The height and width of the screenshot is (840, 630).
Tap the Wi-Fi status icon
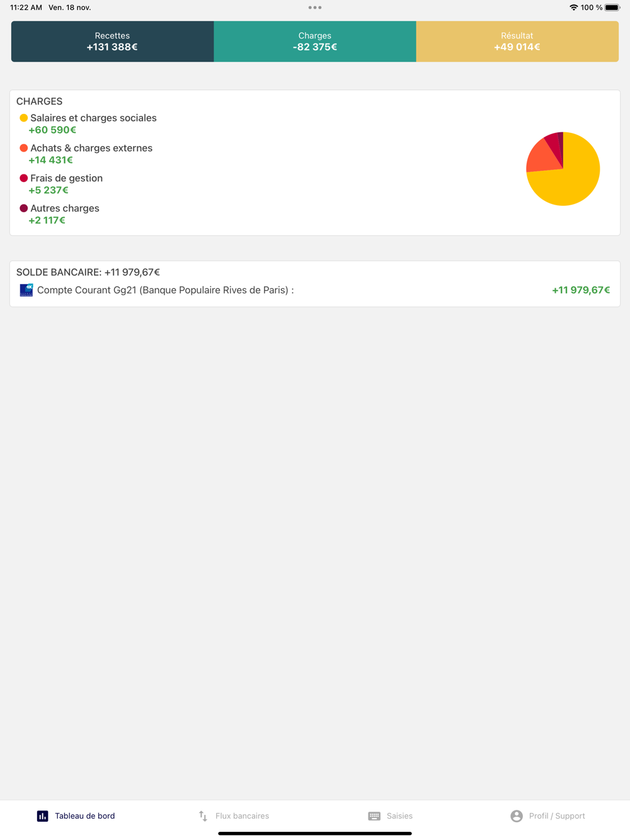(x=573, y=8)
